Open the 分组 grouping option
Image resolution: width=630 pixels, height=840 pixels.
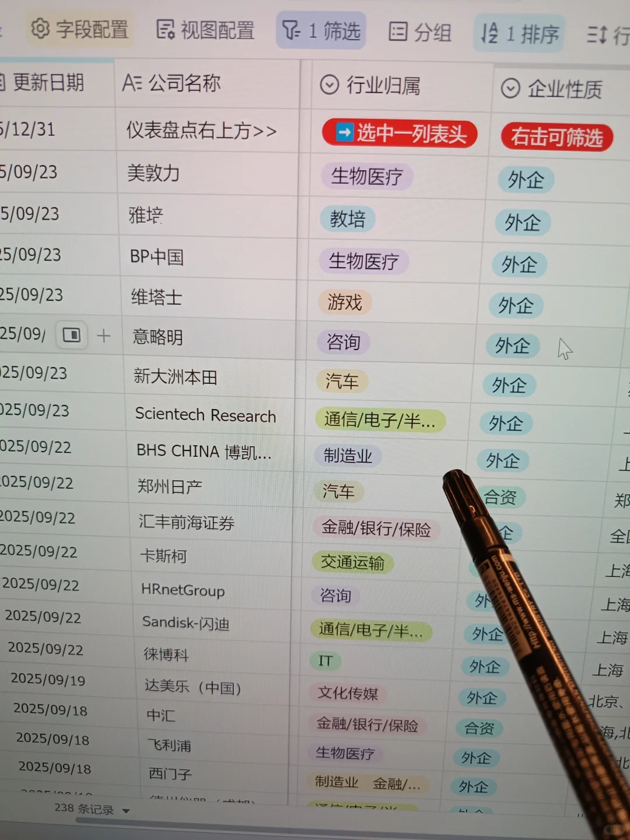[420, 32]
